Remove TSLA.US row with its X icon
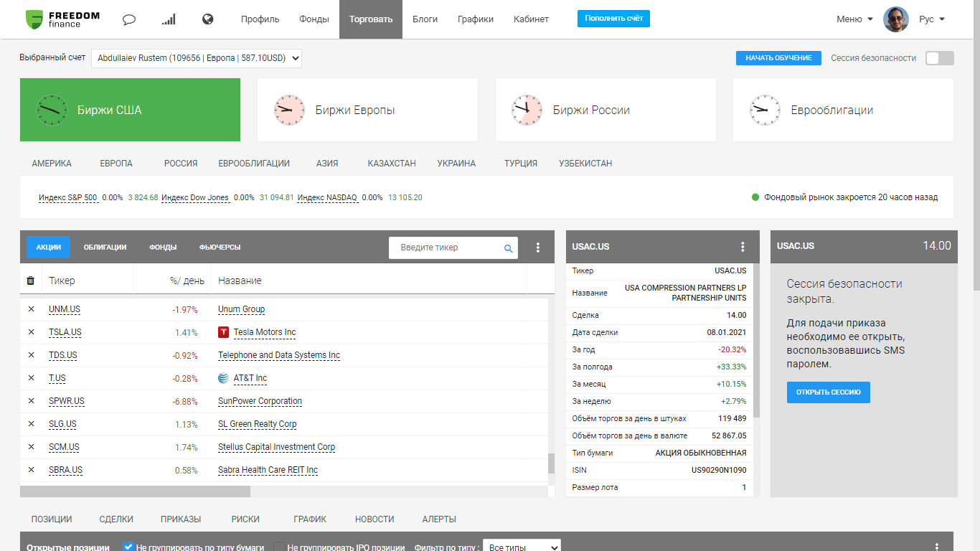The height and width of the screenshot is (551, 980). 31,332
